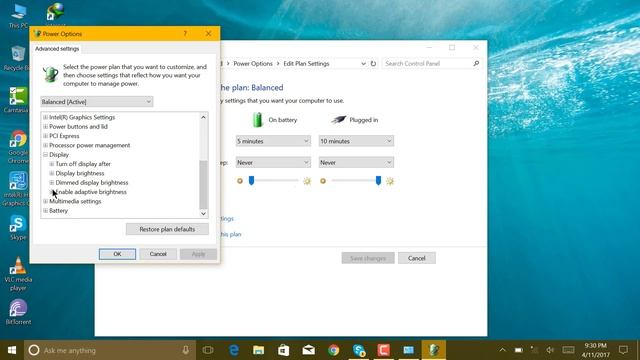640x360 pixels.
Task: Click the tree list scroll up arrow
Action: click(203, 117)
